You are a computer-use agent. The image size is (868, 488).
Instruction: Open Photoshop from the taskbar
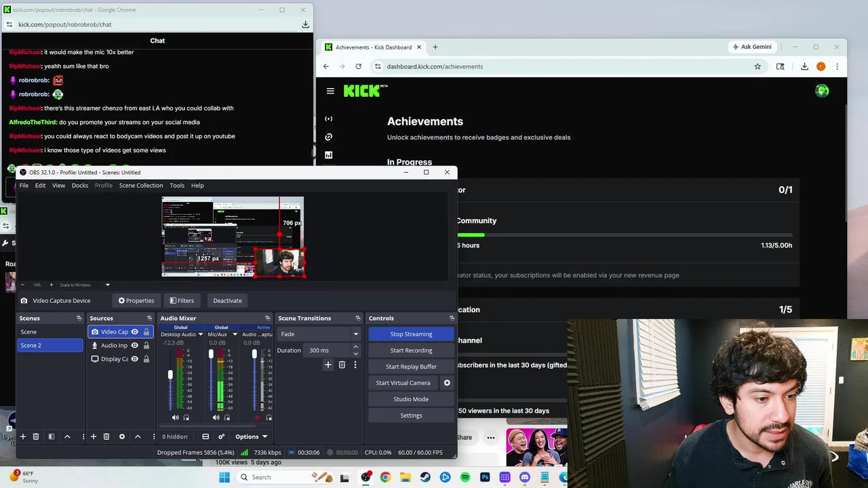(485, 477)
